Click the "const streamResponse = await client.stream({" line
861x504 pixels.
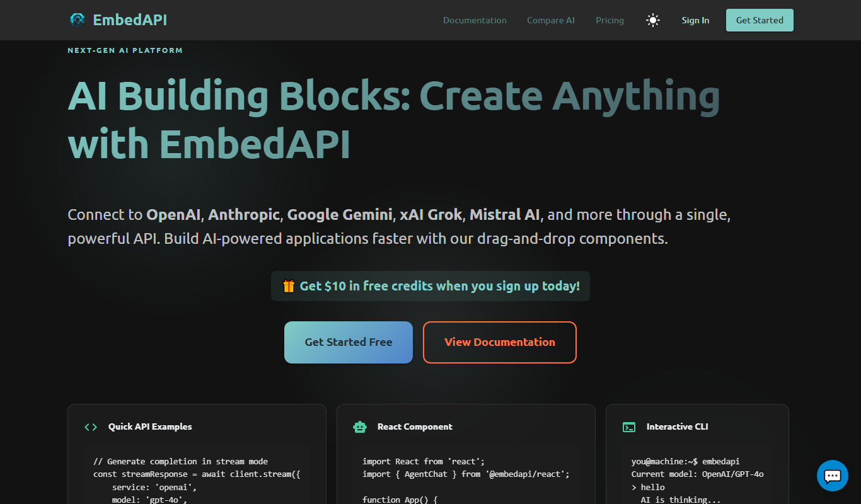pyautogui.click(x=197, y=474)
